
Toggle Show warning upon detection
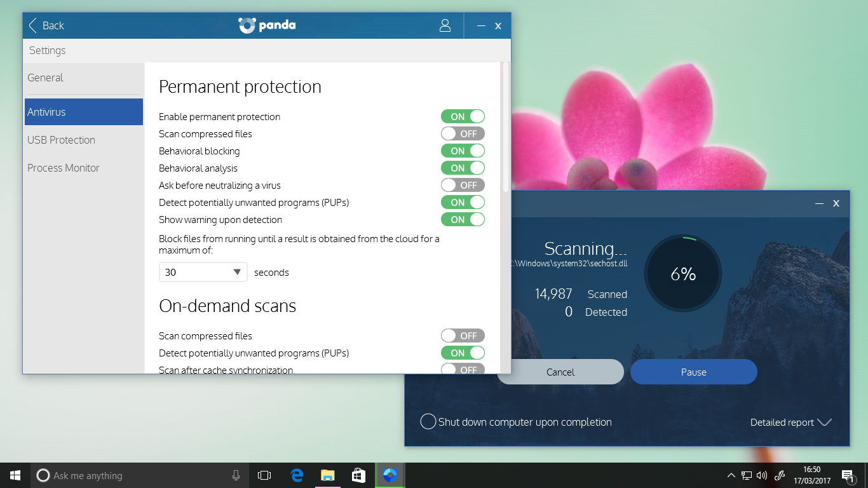tap(463, 219)
